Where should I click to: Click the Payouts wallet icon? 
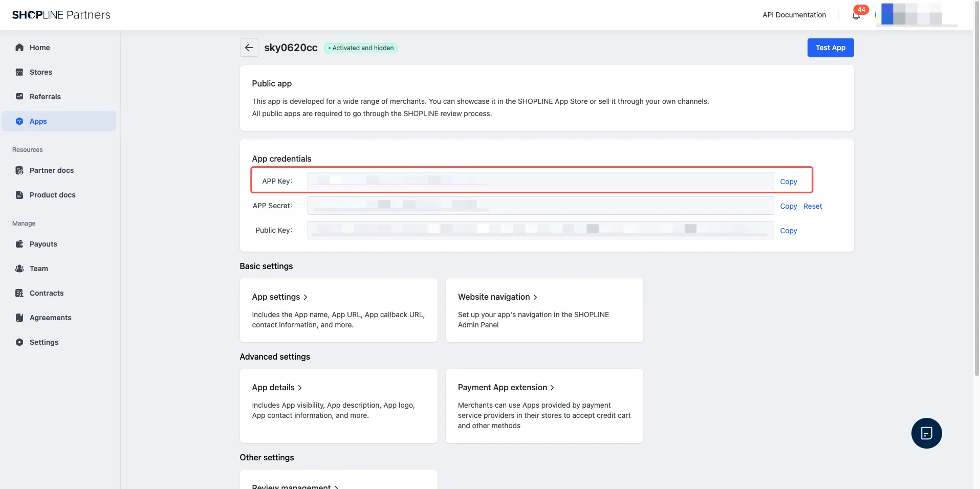point(19,244)
